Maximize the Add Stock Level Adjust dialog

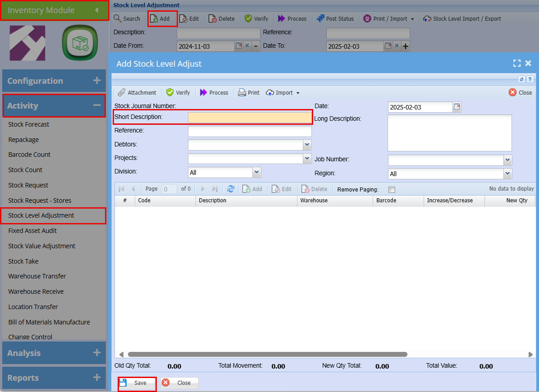point(517,64)
